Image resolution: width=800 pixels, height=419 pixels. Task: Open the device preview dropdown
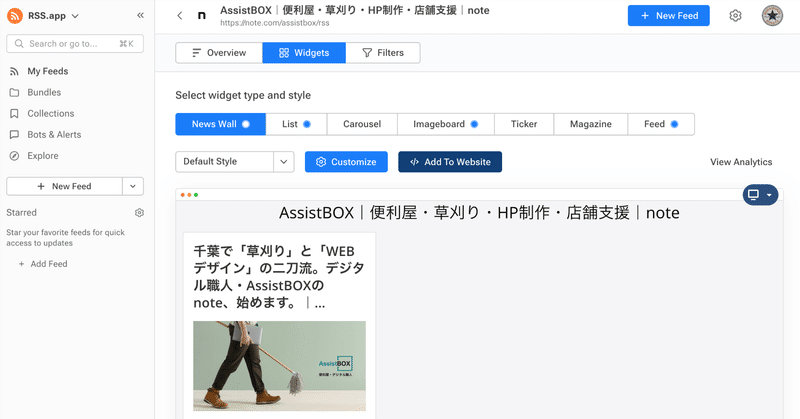click(760, 194)
